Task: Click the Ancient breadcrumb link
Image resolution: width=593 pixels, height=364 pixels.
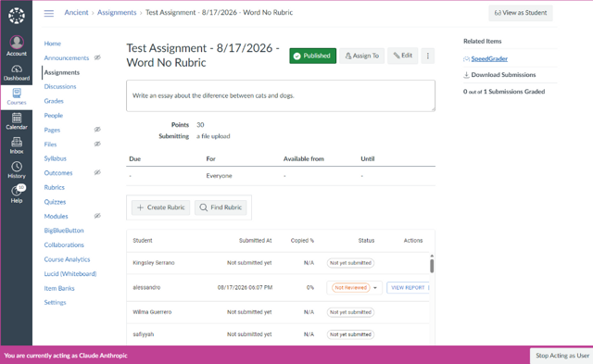Action: (76, 12)
